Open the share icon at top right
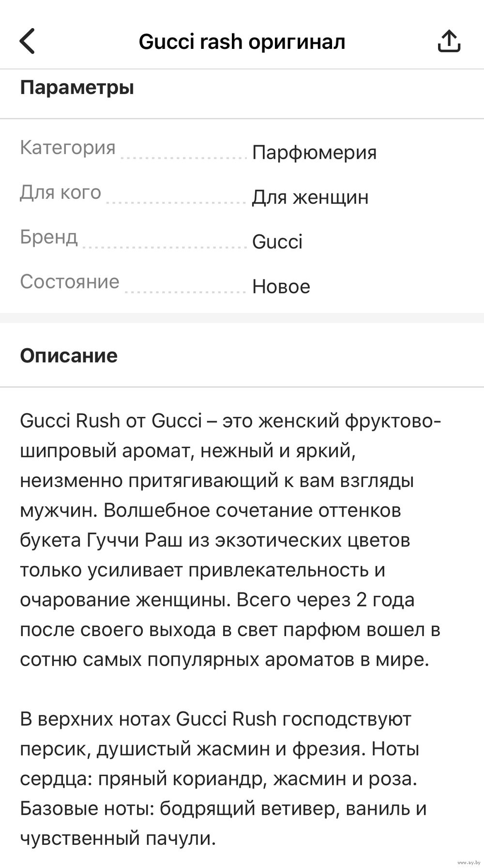This screenshot has height=868, width=484. click(449, 41)
